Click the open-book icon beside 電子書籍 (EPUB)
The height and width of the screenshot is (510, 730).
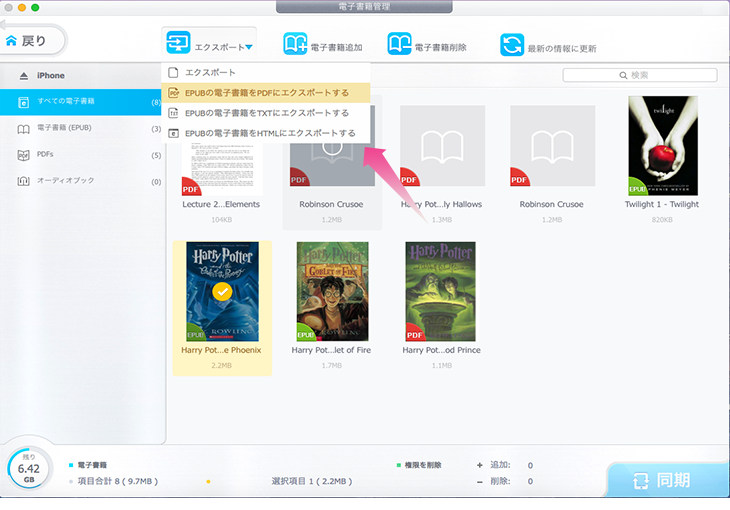(x=23, y=129)
